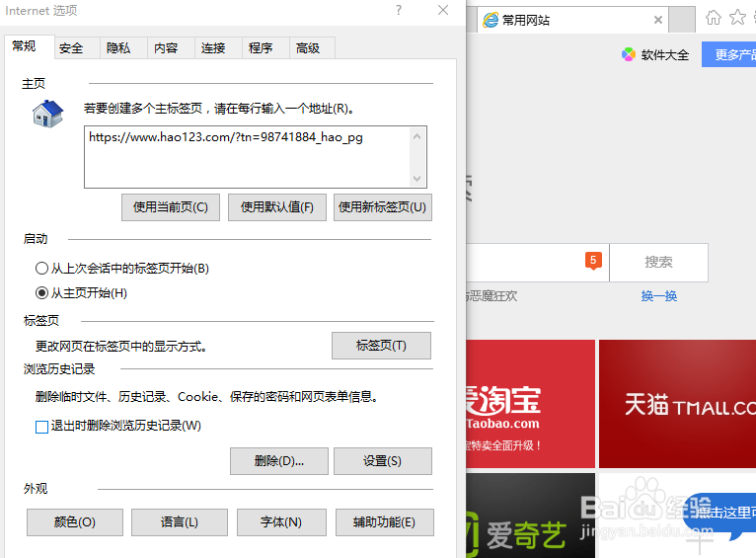Click the homepage box scroll-down arrow
The width and height of the screenshot is (756, 558).
pyautogui.click(x=417, y=179)
